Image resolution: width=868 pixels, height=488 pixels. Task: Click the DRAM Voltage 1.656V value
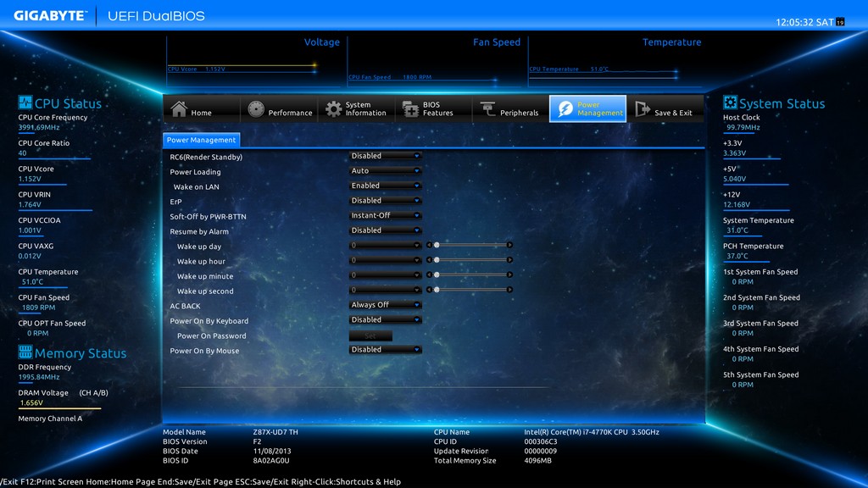31,402
